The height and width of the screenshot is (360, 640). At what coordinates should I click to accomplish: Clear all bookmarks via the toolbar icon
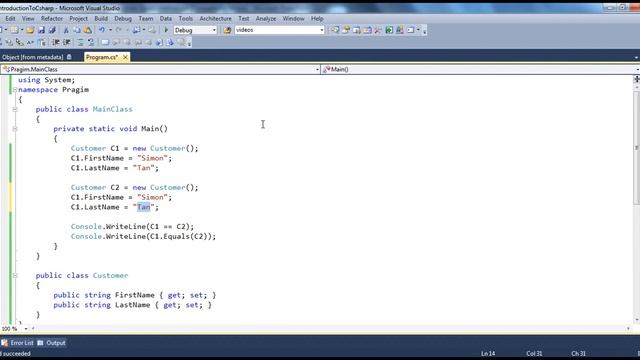pyautogui.click(x=181, y=42)
